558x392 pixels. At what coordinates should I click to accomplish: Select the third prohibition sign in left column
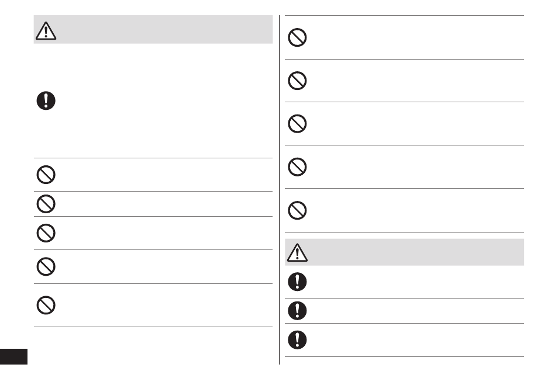(x=46, y=233)
